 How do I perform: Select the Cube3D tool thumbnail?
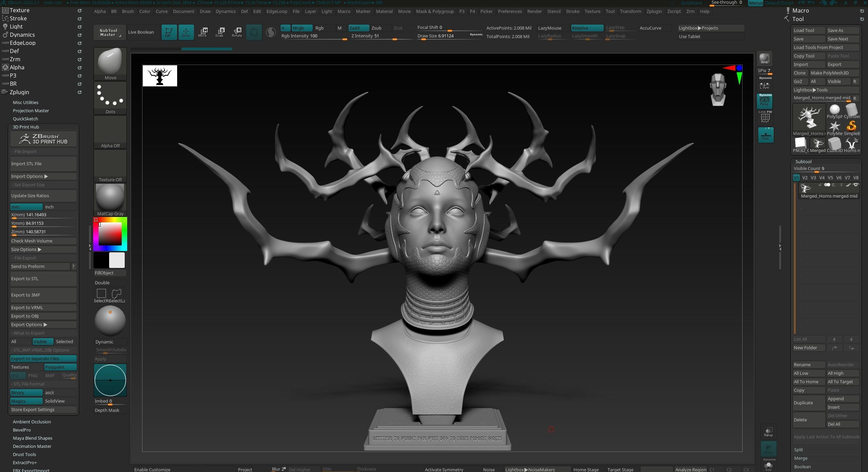click(x=835, y=145)
